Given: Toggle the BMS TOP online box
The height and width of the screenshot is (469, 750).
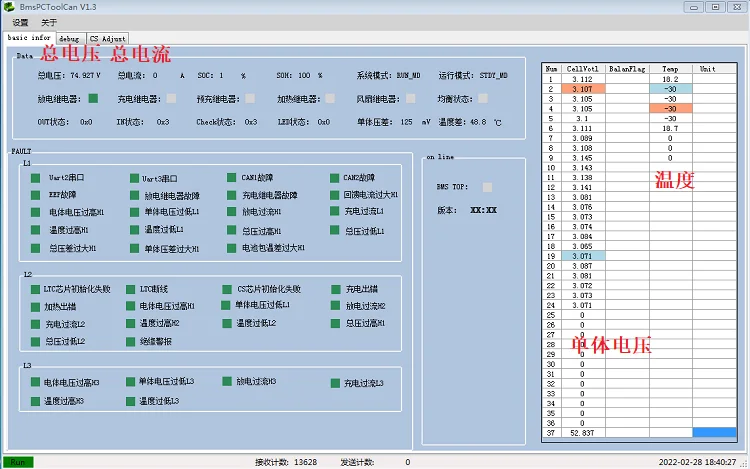Looking at the screenshot, I should tap(487, 186).
